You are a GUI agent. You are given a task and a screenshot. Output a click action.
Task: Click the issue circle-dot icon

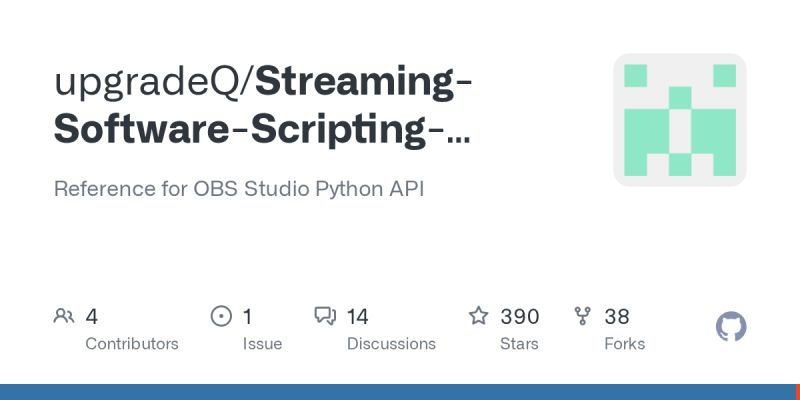[x=221, y=316]
